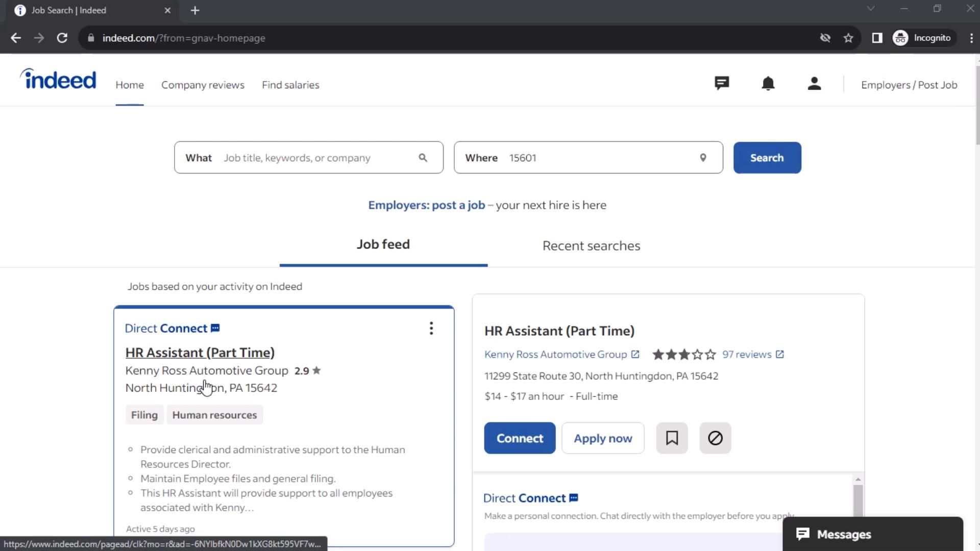Viewport: 980px width, 551px height.
Task: Click the Apply now button
Action: tap(603, 438)
